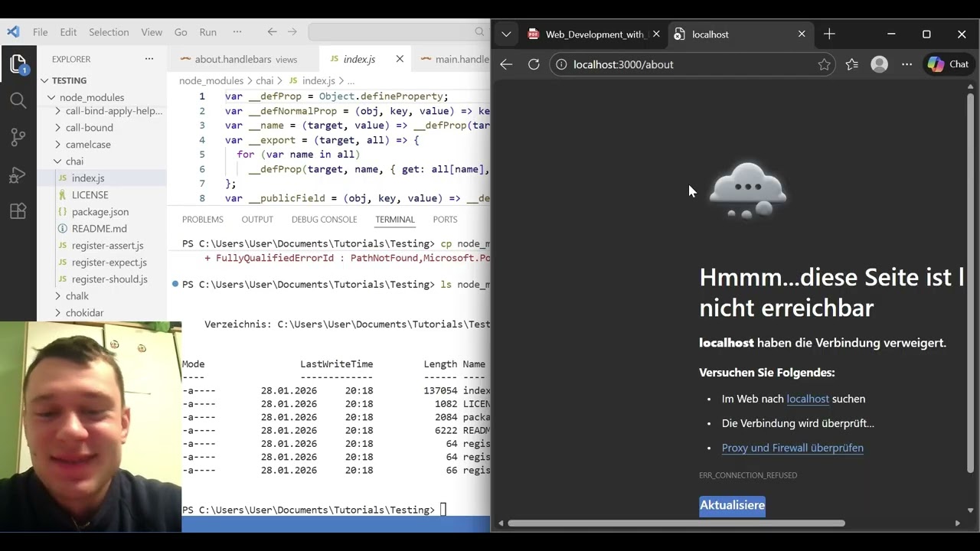Open the Explorer view in the activity bar
The image size is (980, 551).
[x=18, y=64]
